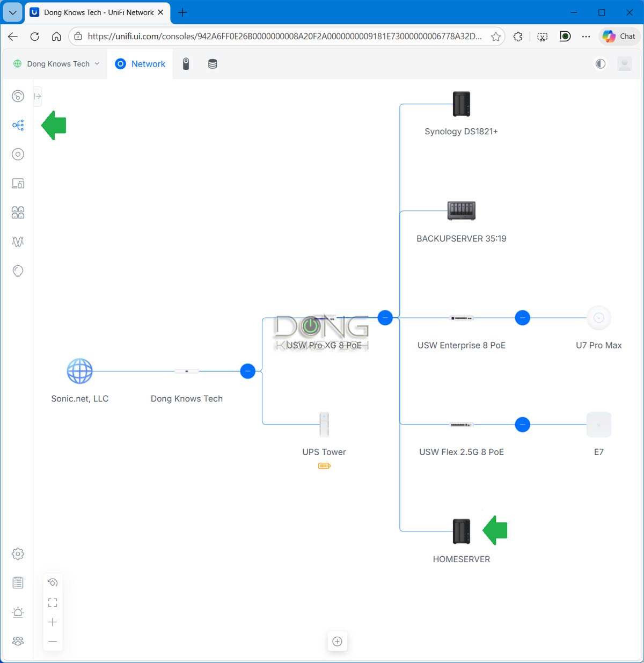This screenshot has width=644, height=663.
Task: Open the Radios statistics waves icon
Action: pos(18,242)
